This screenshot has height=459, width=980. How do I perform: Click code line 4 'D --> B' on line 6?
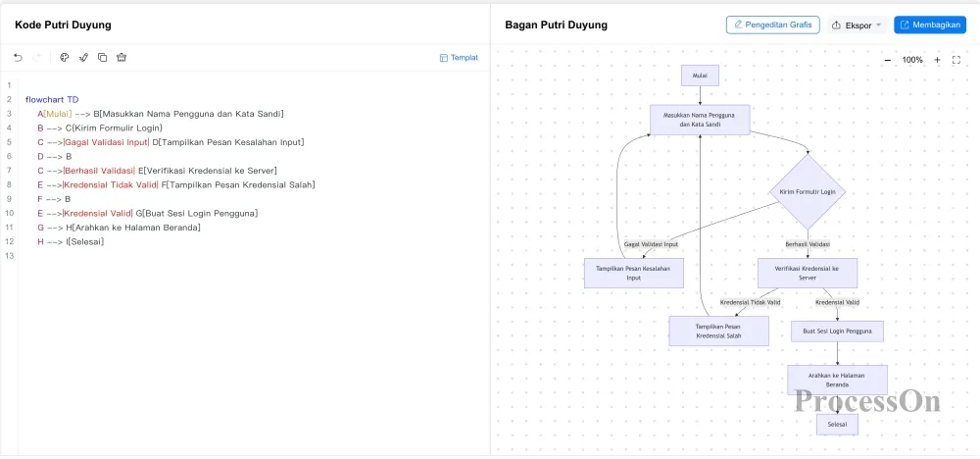(54, 157)
